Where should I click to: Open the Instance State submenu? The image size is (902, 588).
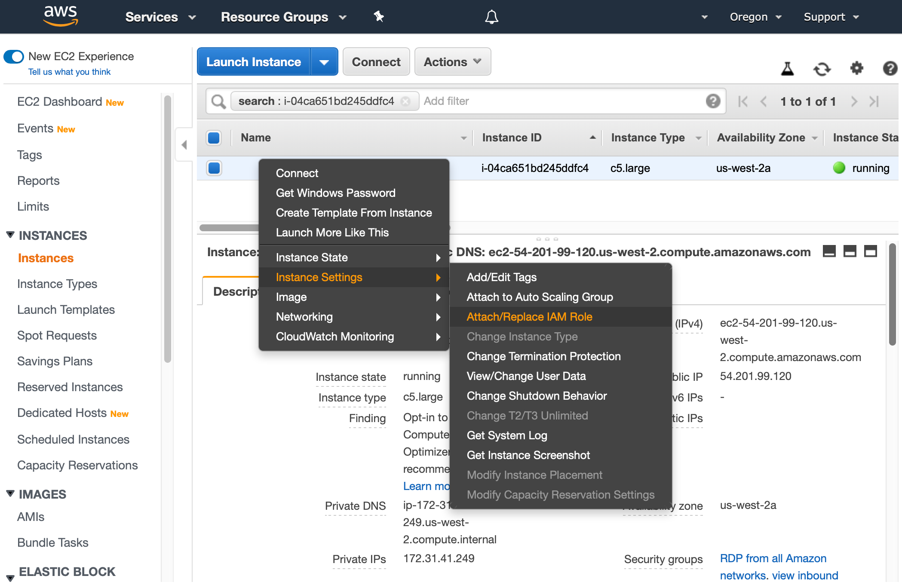[x=312, y=257]
